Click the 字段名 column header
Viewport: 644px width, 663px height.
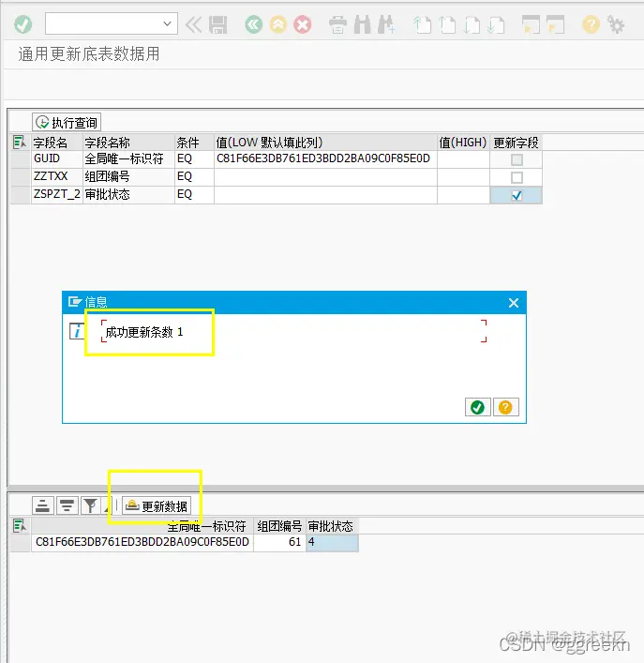(57, 143)
